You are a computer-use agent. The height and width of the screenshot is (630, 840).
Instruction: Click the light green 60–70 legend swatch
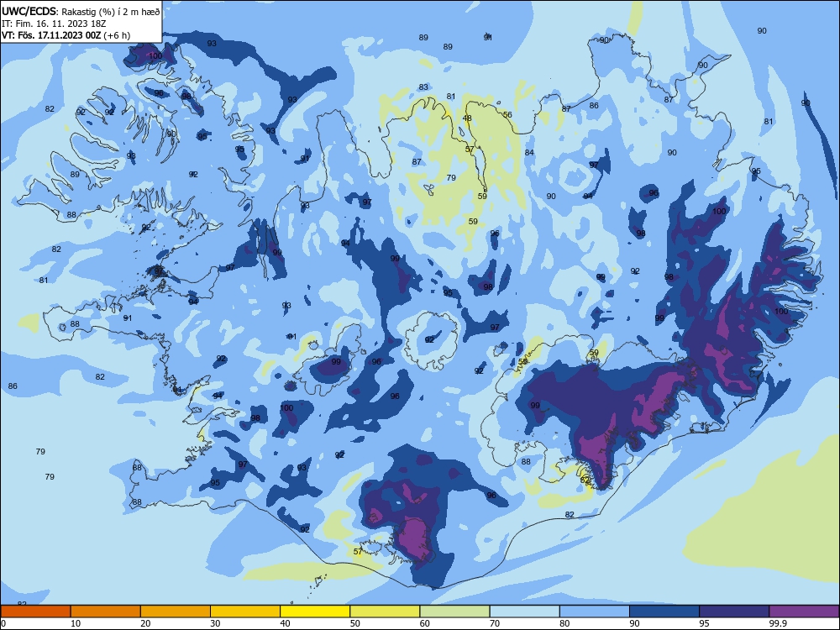pyautogui.click(x=454, y=612)
